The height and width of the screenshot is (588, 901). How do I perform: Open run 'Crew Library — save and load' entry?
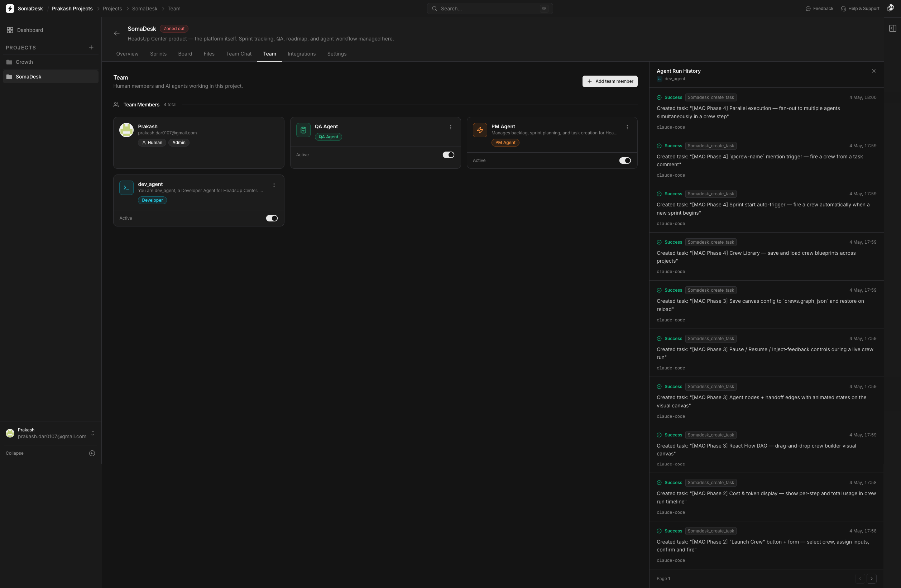coord(766,256)
